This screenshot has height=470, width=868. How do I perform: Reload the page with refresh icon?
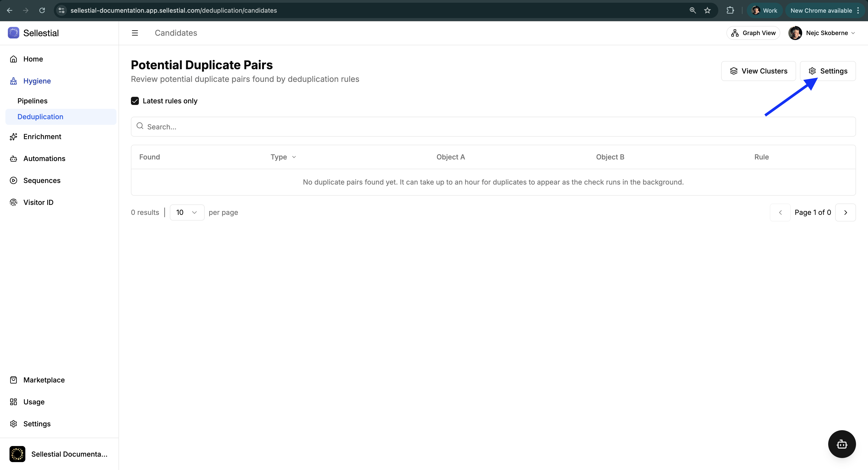(x=42, y=10)
